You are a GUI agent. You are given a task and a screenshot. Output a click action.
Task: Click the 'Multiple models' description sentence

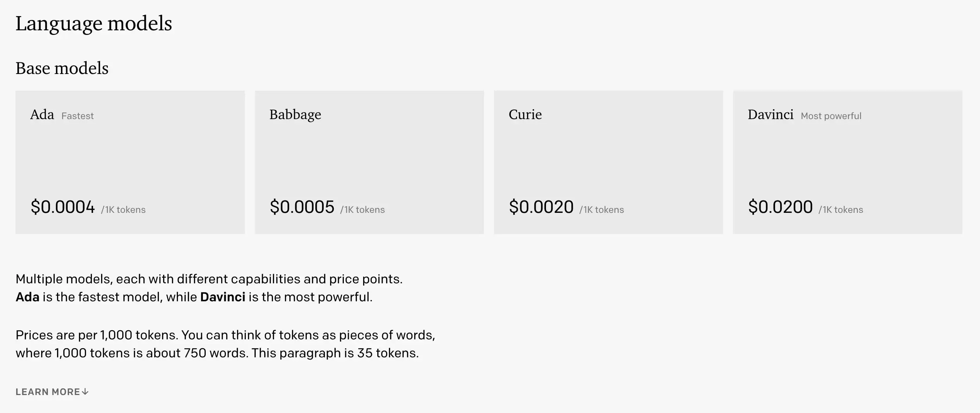209,279
